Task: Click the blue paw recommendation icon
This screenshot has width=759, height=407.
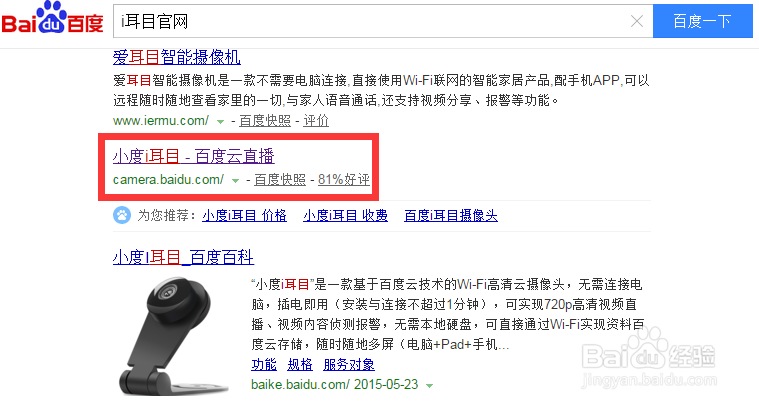Action: (122, 215)
